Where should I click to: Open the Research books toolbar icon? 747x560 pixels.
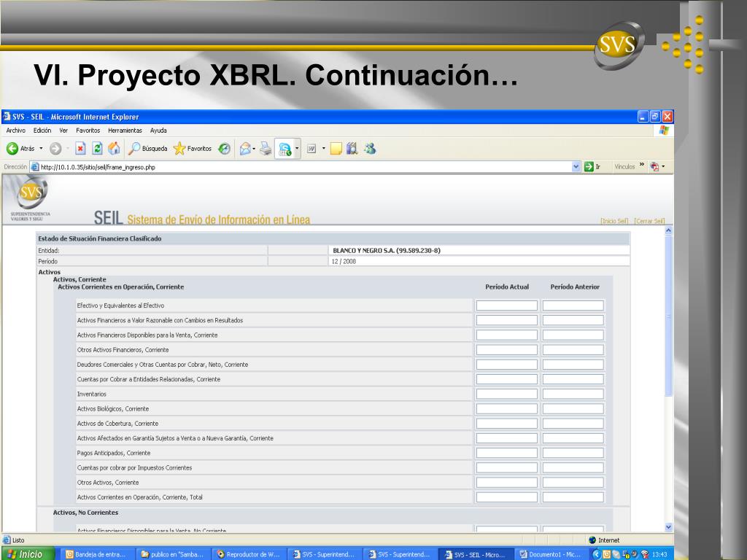[x=352, y=149]
